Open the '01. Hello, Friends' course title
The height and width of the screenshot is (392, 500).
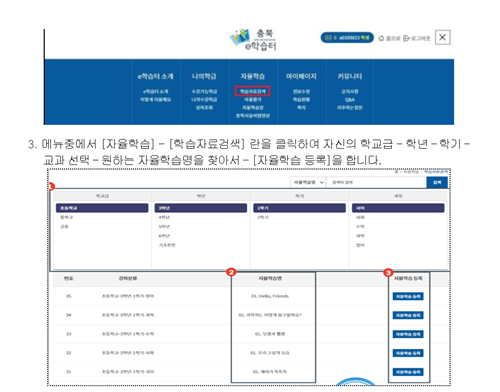pyautogui.click(x=270, y=296)
